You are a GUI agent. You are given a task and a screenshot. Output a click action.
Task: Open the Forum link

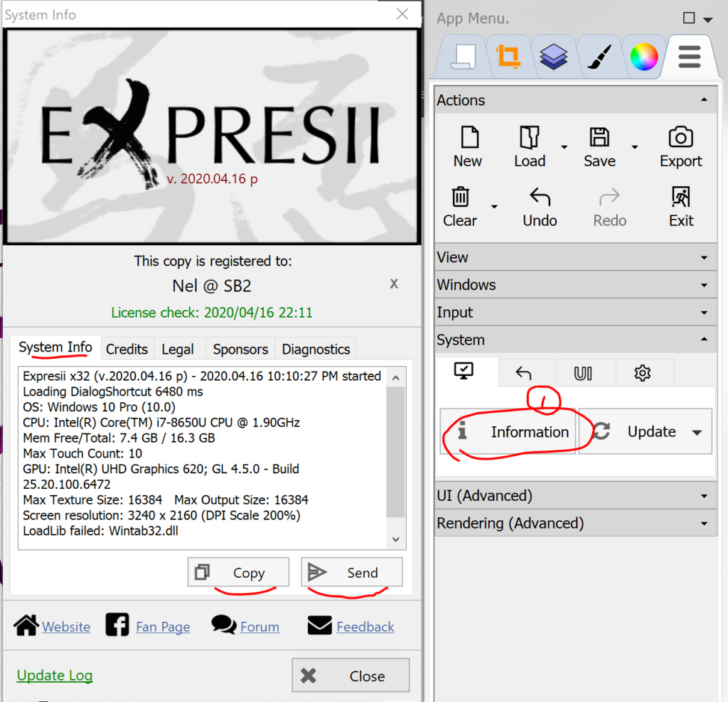[x=260, y=627]
